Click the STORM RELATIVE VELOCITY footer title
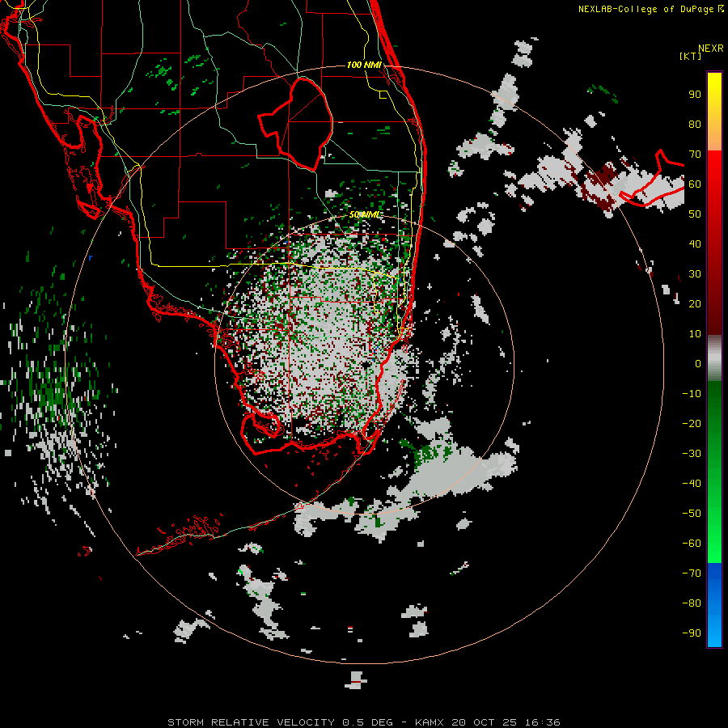728x728 pixels. click(251, 722)
